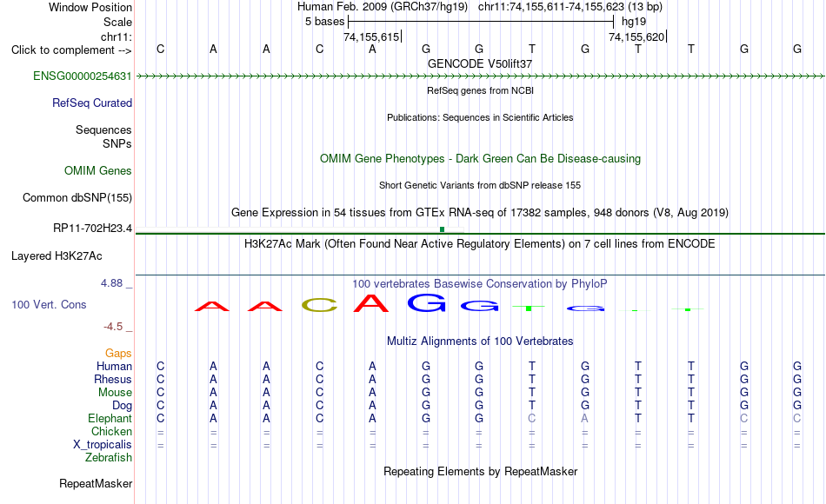Click the light-colored A in Elephant row
This screenshot has width=826, height=504.
click(585, 418)
